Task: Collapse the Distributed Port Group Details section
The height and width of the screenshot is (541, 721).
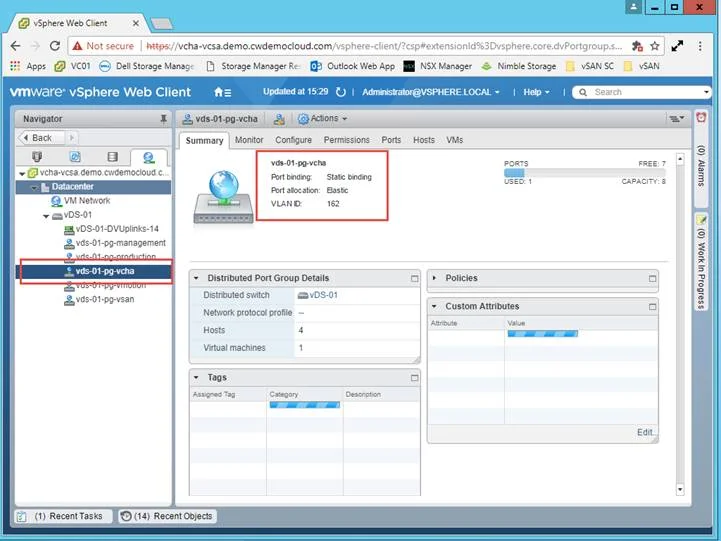Action: coord(196,278)
